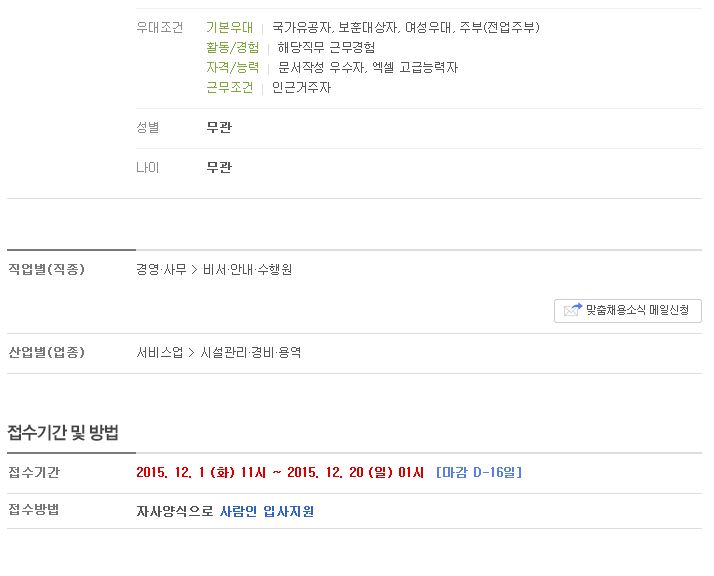
Task: Click the mail icon on the 맞춤채용소식 button
Action: pos(573,310)
